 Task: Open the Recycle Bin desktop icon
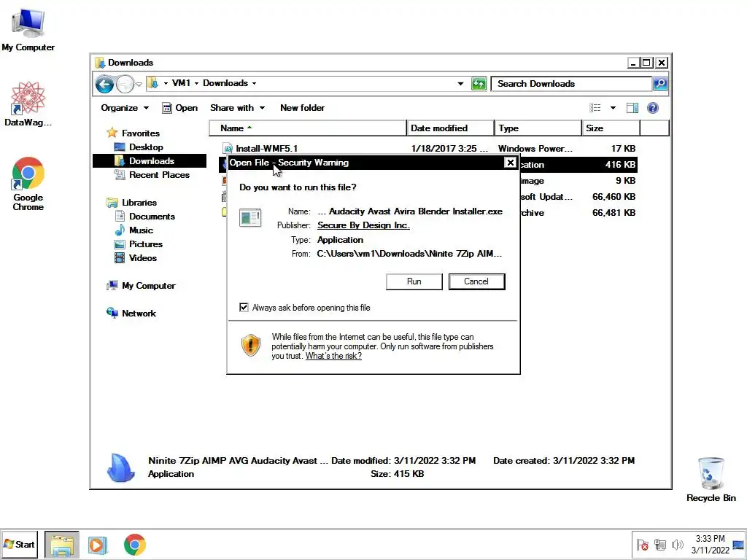[x=711, y=479]
